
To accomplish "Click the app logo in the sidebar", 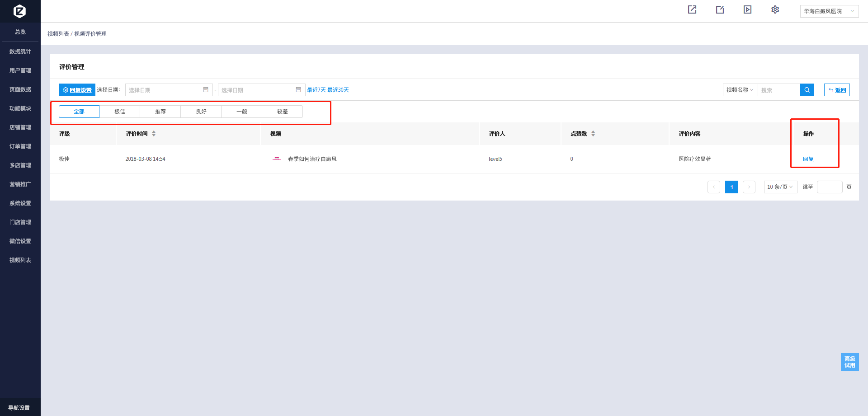I will pyautogui.click(x=20, y=11).
